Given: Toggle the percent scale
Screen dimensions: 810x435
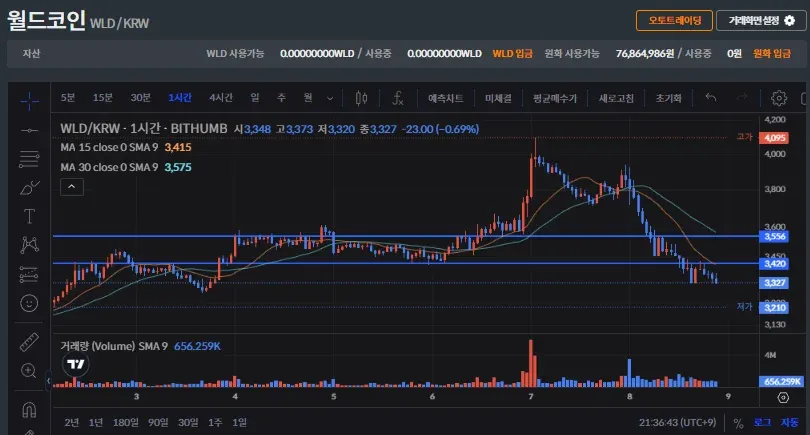Looking at the screenshot, I should point(738,423).
